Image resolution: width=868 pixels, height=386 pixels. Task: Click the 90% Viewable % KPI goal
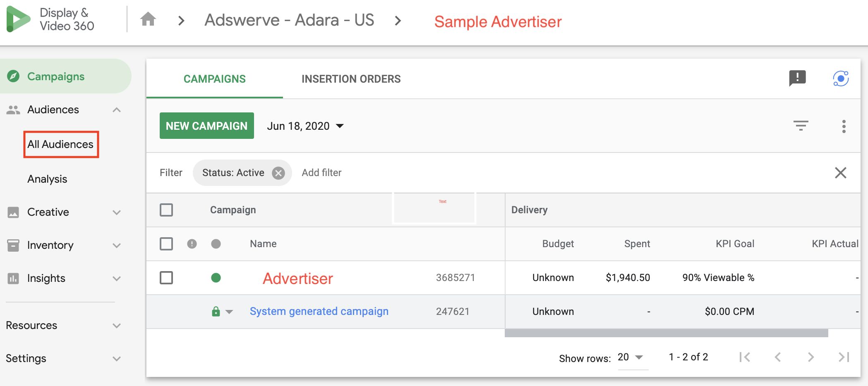719,278
